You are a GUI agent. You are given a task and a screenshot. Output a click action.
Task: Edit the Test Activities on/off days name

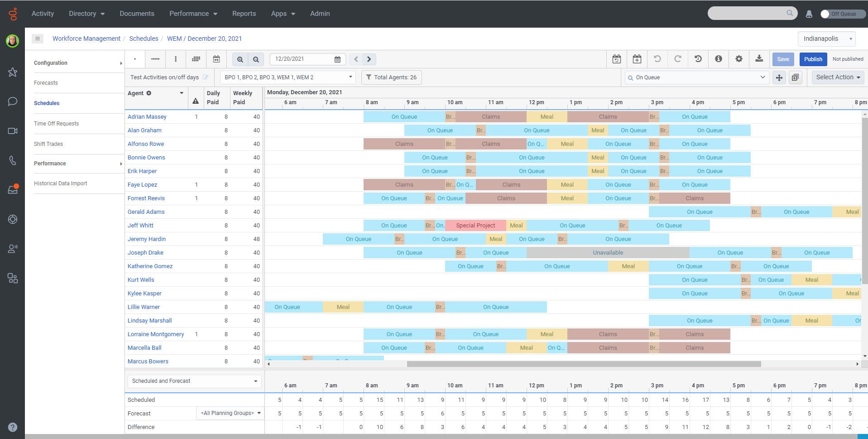click(206, 77)
